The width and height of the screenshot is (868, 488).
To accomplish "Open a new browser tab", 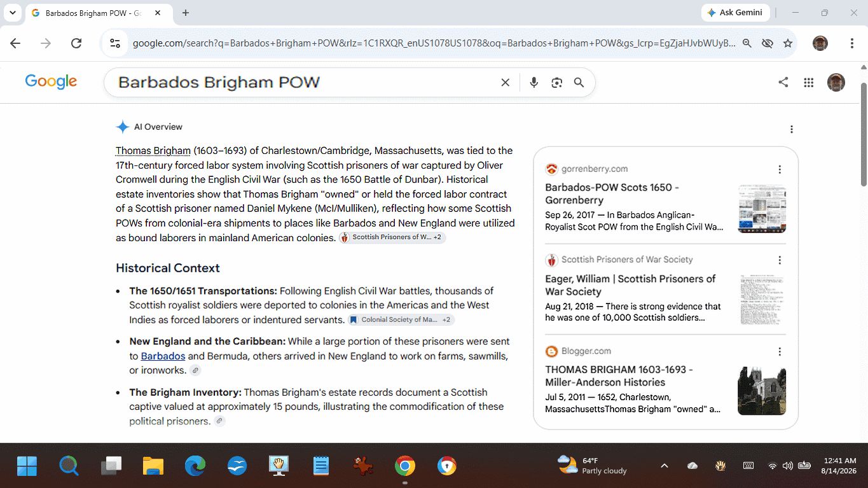I will point(185,13).
